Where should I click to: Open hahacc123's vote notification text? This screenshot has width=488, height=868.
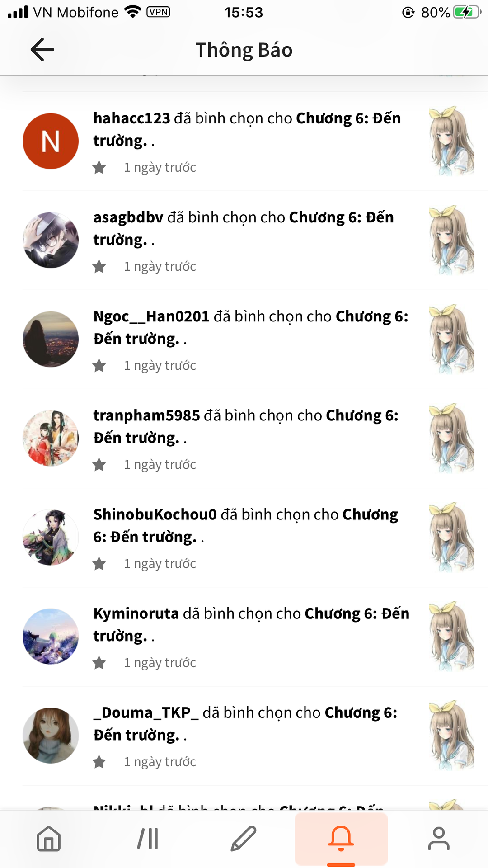[247, 129]
